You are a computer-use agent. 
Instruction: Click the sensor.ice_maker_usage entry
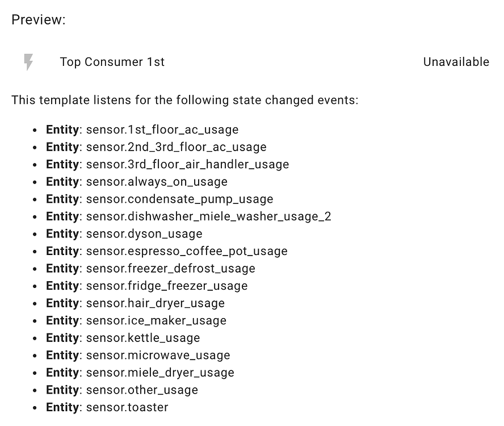(136, 320)
